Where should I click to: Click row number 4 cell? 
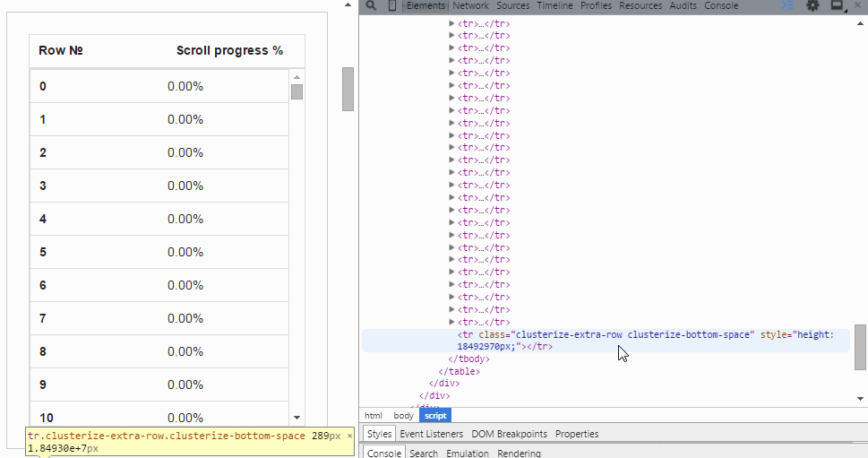point(43,220)
